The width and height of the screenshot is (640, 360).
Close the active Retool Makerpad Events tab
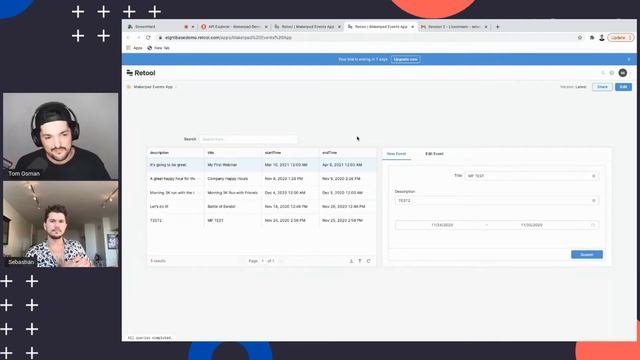click(412, 27)
